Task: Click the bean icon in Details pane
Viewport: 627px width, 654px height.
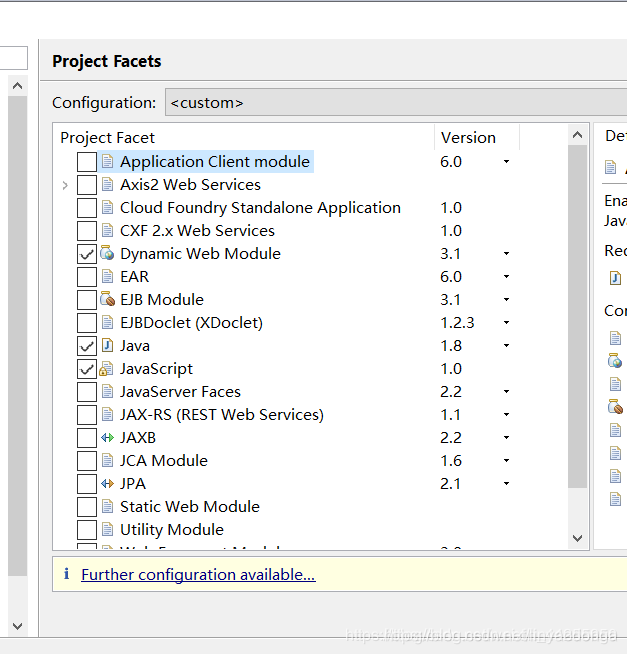Action: pyautogui.click(x=615, y=406)
